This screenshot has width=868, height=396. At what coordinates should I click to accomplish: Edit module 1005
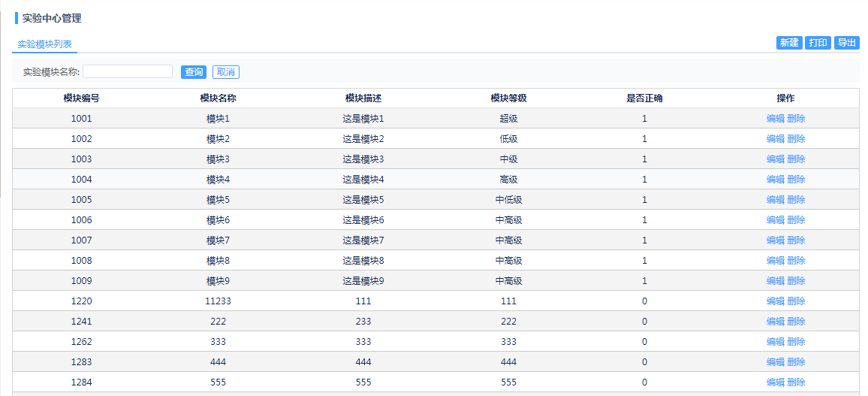click(x=775, y=199)
